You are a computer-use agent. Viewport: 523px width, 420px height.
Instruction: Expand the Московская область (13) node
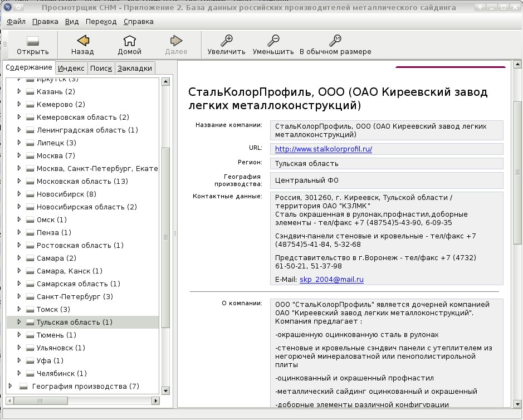click(19, 181)
